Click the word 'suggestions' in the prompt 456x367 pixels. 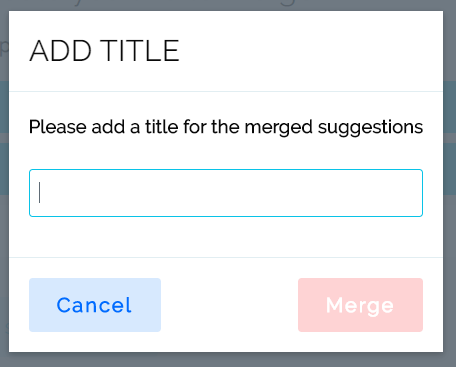tap(370, 128)
